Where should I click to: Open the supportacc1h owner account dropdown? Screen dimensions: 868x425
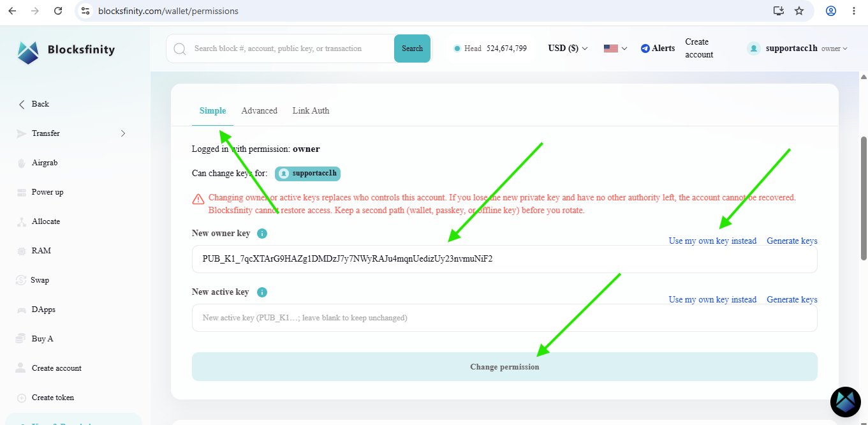(797, 48)
